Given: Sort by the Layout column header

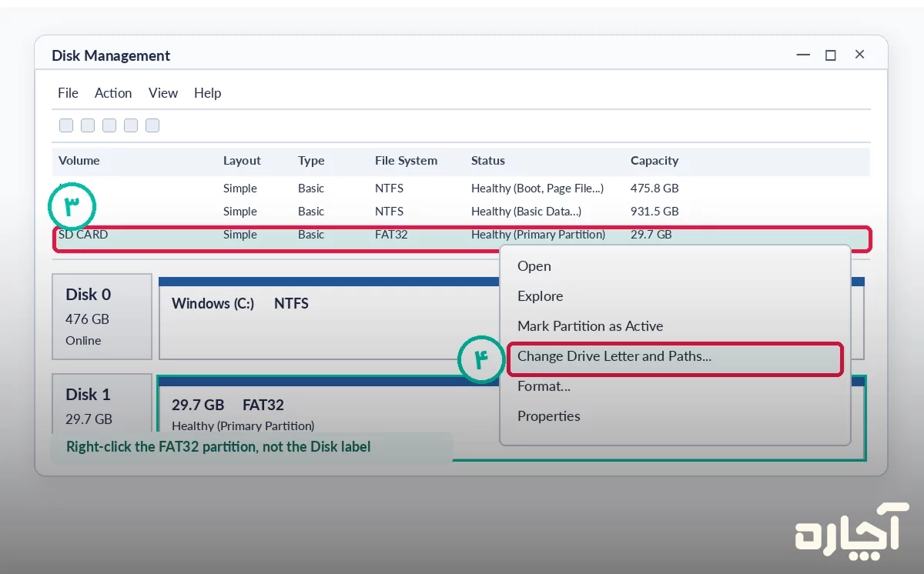Looking at the screenshot, I should point(242,161).
